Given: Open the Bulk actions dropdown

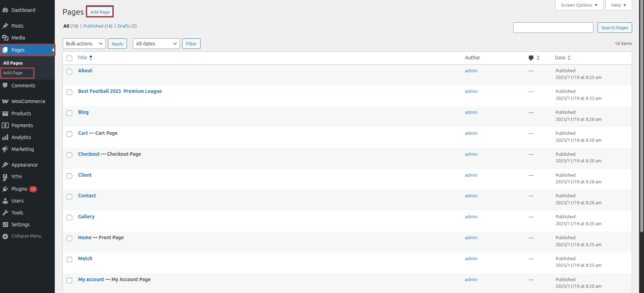Looking at the screenshot, I should click(84, 44).
